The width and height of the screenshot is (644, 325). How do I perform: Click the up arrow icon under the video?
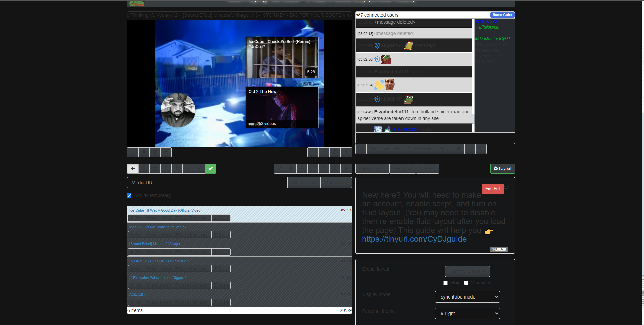point(346,152)
